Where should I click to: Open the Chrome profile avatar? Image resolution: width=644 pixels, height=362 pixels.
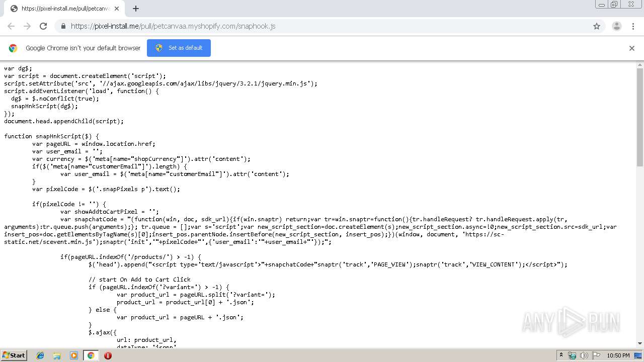point(617,26)
